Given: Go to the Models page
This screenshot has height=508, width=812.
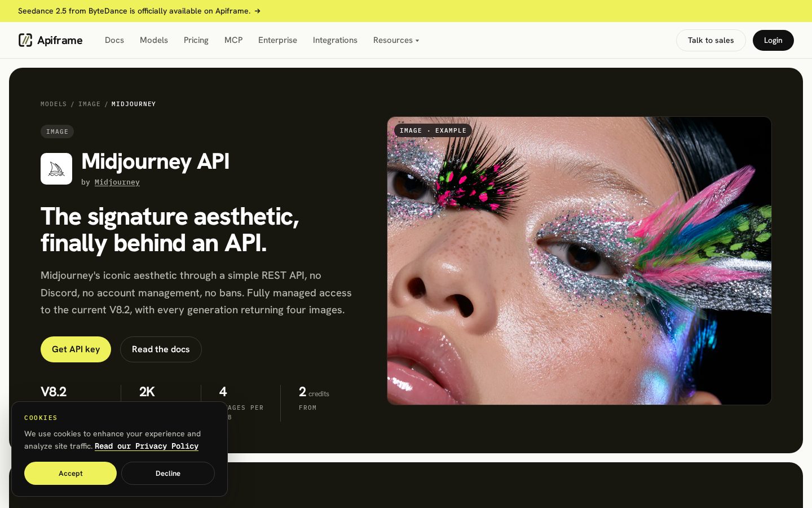Looking at the screenshot, I should pyautogui.click(x=154, y=40).
